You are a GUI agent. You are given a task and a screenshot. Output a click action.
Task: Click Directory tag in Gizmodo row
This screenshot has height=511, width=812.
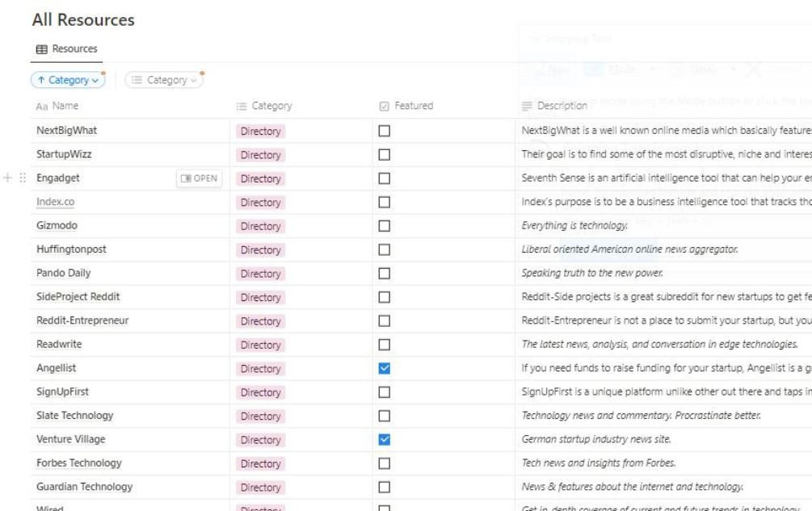(x=260, y=227)
